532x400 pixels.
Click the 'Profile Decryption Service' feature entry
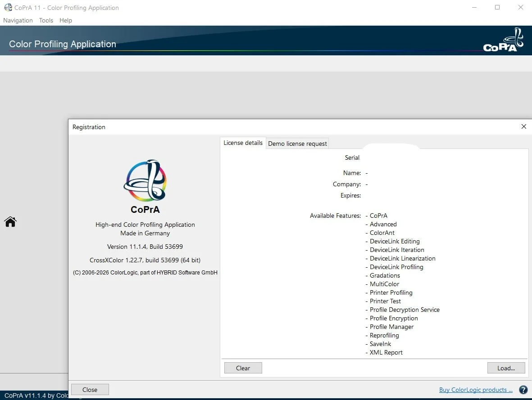405,310
